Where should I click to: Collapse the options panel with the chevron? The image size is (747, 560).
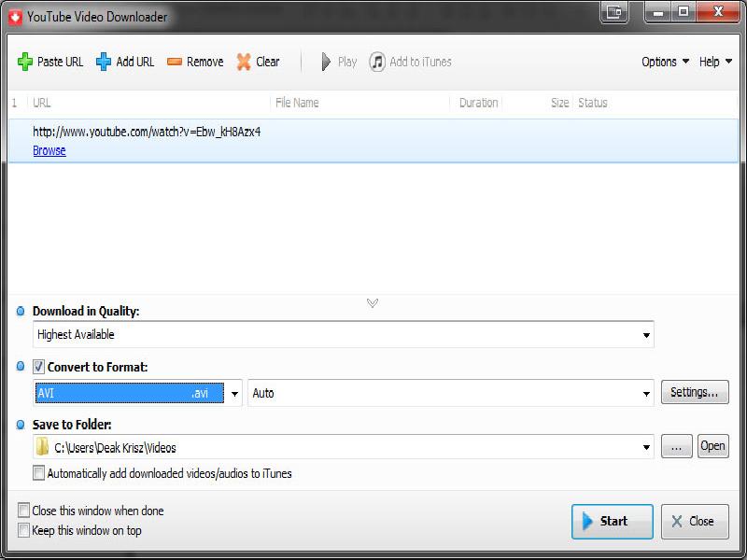click(373, 302)
